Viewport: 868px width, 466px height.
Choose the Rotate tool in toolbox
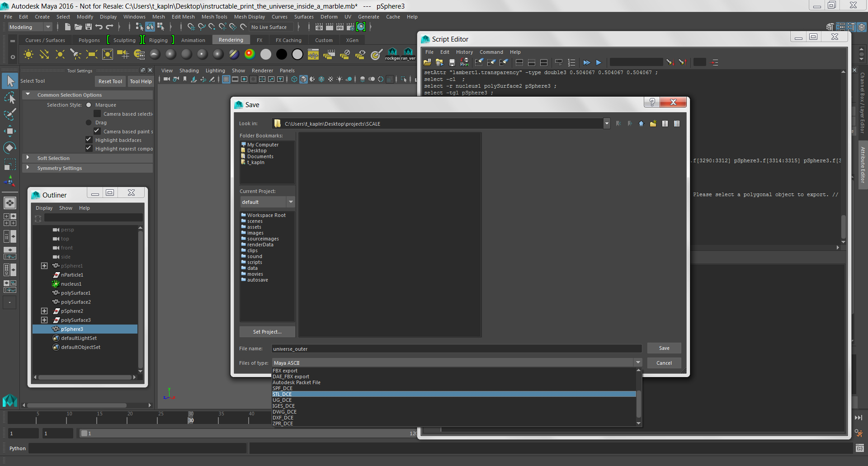click(9, 148)
